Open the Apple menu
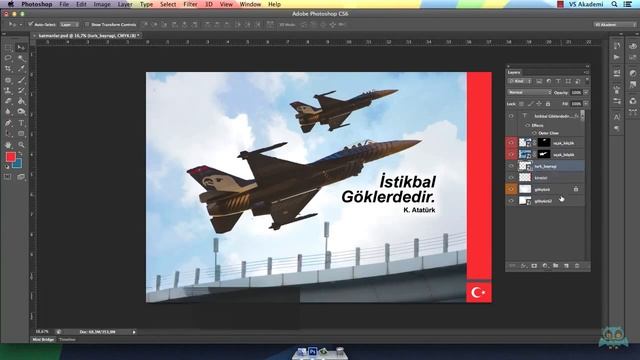Image resolution: width=640 pixels, height=360 pixels. click(11, 4)
